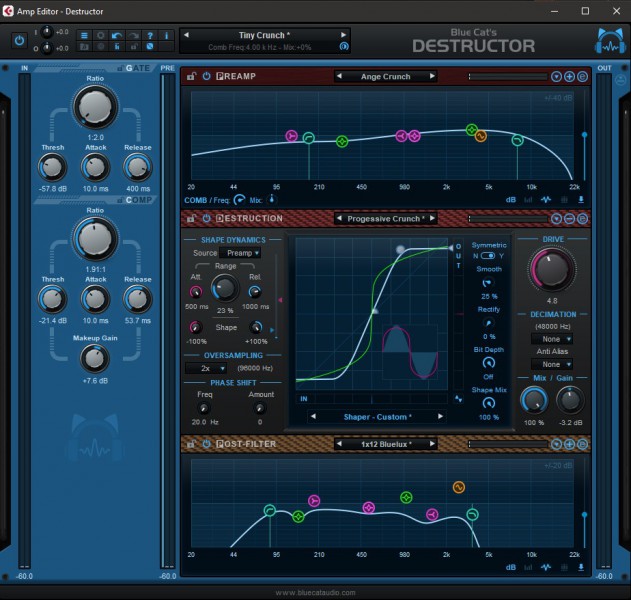The width and height of the screenshot is (631, 600).
Task: Toggle the Preamp section power button
Action: coord(206,76)
